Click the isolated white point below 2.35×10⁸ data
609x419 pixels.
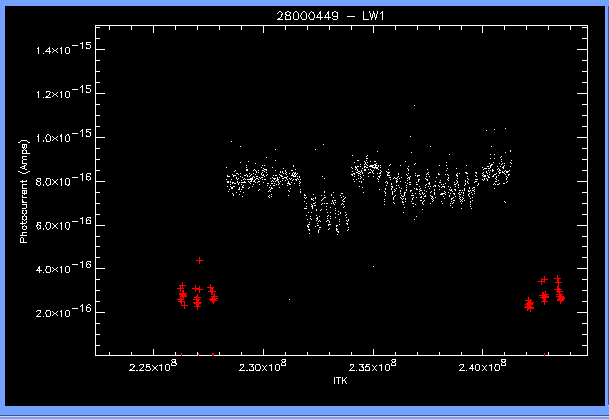pos(373,266)
